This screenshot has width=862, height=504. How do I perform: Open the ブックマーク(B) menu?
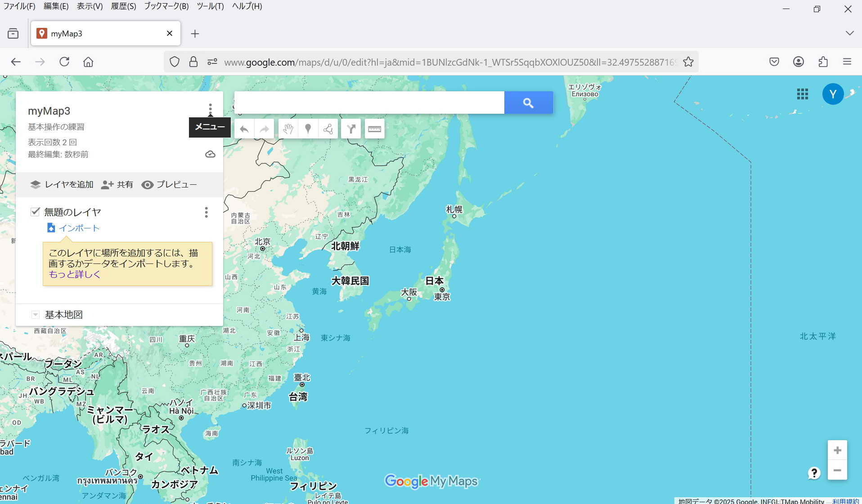point(166,6)
